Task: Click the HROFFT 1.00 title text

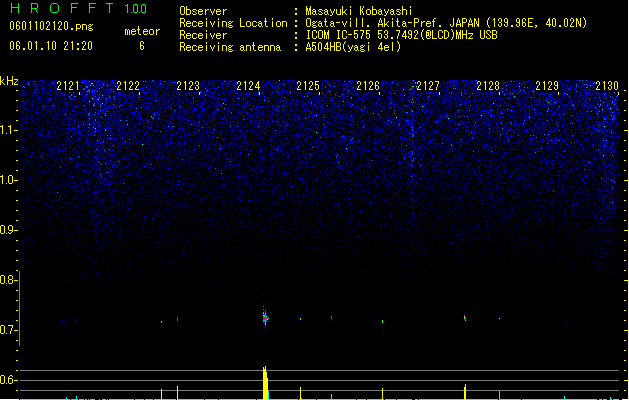Action: coord(79,8)
